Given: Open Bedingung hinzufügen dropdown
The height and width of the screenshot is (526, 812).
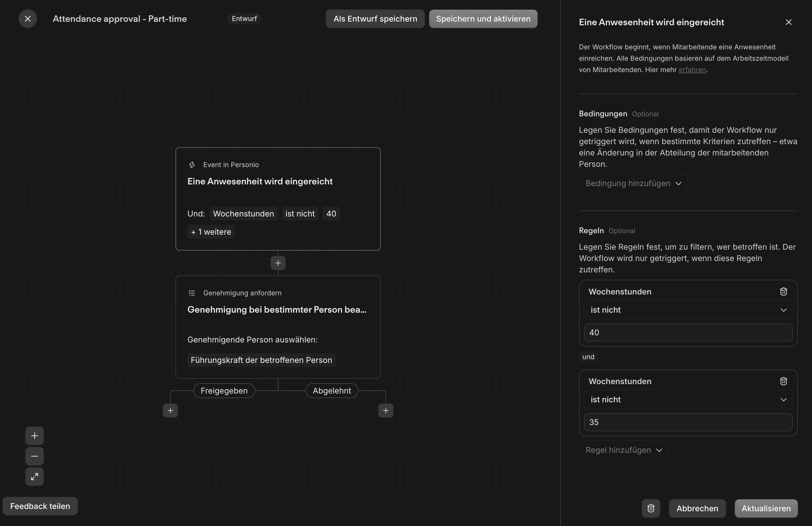Looking at the screenshot, I should coord(633,183).
